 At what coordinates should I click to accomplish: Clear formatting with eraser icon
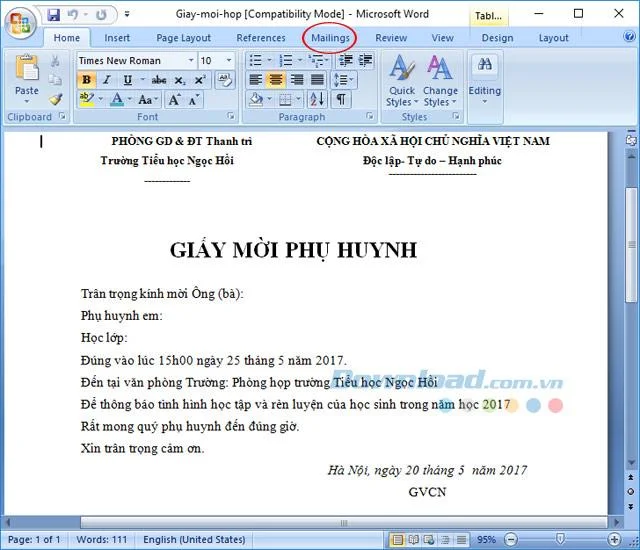click(224, 80)
